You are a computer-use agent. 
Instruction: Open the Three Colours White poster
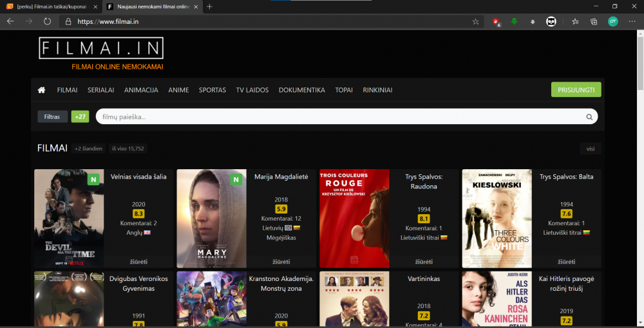point(497,219)
